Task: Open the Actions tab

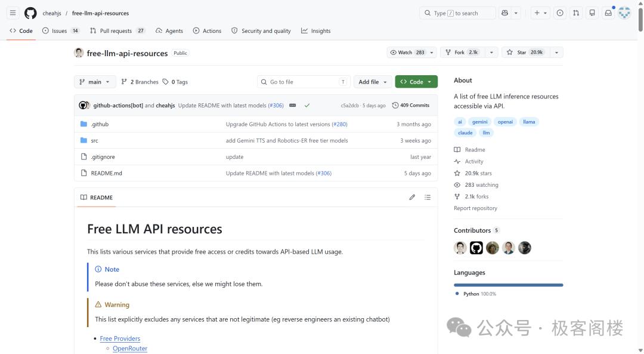Action: click(207, 31)
